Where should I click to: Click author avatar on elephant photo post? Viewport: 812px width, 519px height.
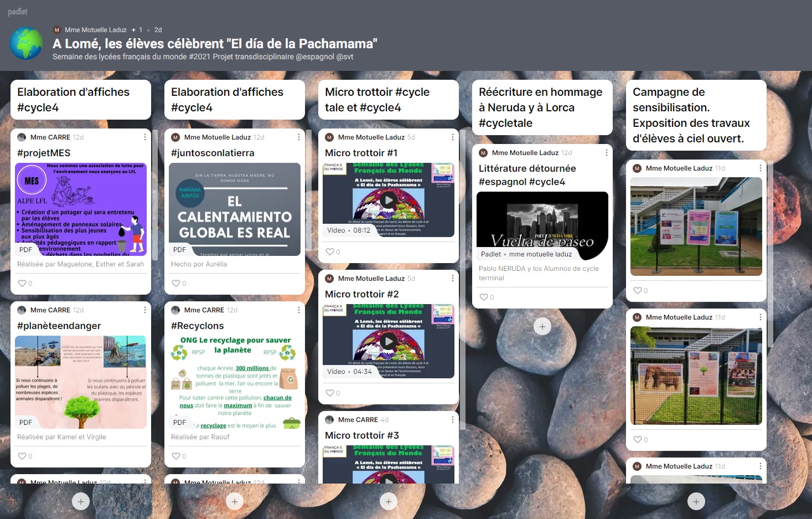[637, 317]
